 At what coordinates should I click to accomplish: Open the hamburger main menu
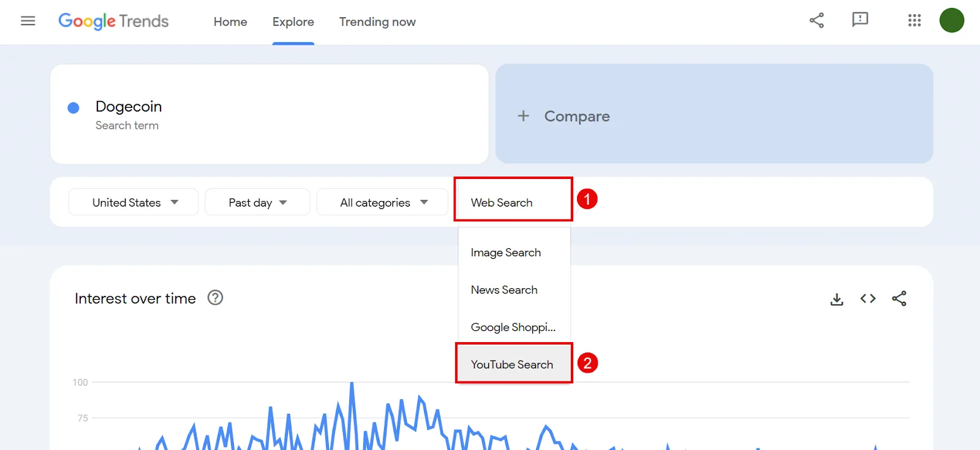pyautogui.click(x=28, y=21)
